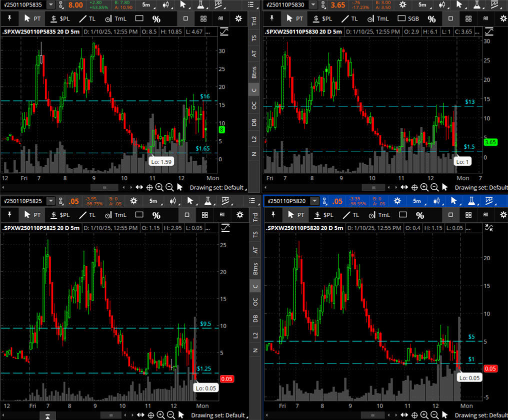The height and width of the screenshot is (420, 508).
Task: Open the Studies flask icon in the P5835 chart
Action: (x=200, y=4)
